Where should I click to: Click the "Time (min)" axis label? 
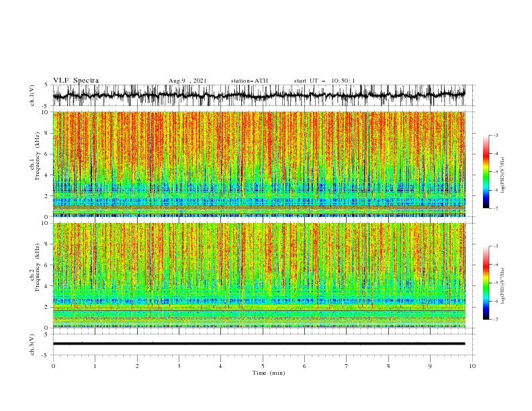[269, 373]
